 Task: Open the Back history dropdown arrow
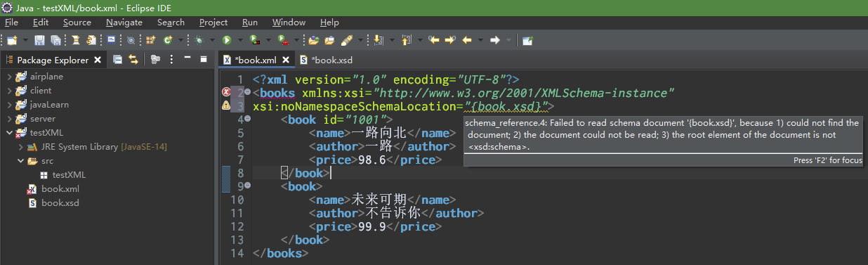point(480,40)
